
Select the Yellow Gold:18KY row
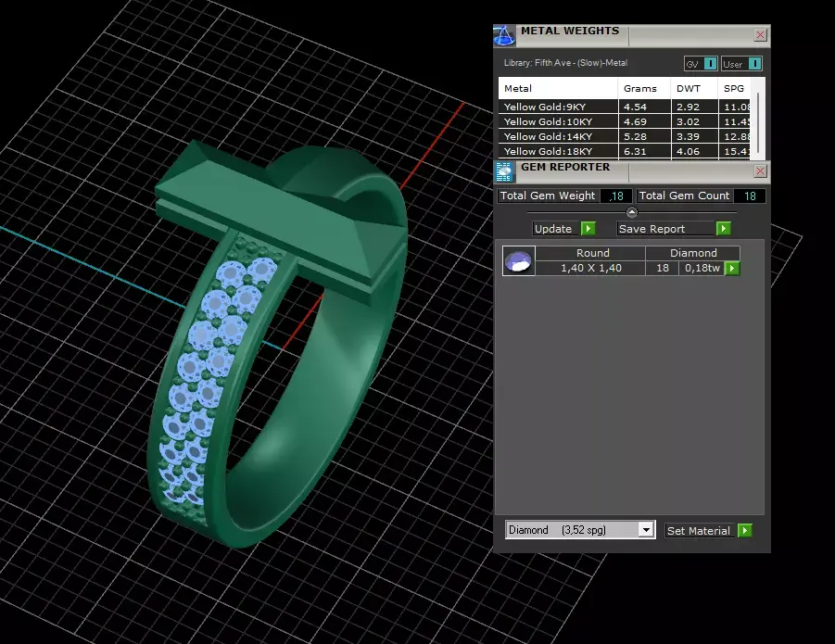coord(624,152)
